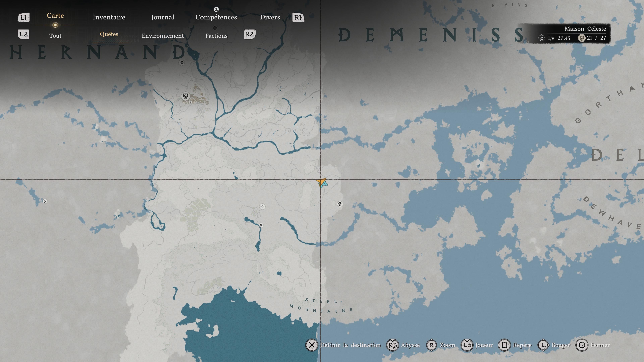The width and height of the screenshot is (644, 362).
Task: Switch to the Inventaire tab
Action: click(109, 17)
